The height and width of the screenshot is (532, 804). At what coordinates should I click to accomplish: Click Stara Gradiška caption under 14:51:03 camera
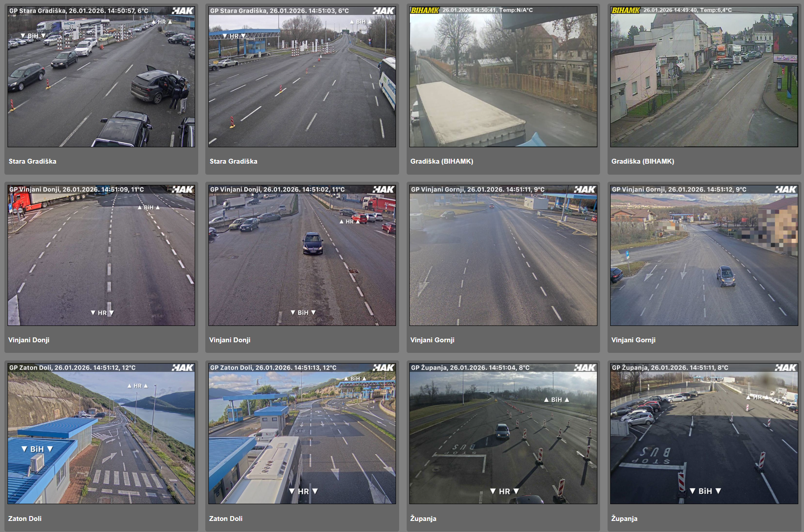click(x=233, y=161)
